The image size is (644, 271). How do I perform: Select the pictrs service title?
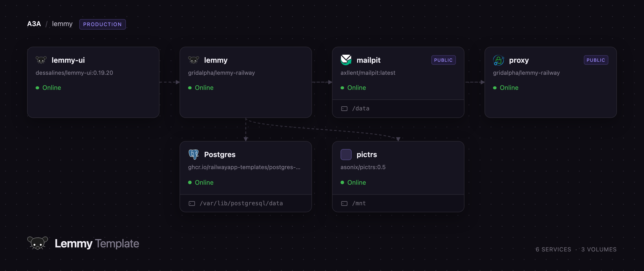(x=367, y=155)
